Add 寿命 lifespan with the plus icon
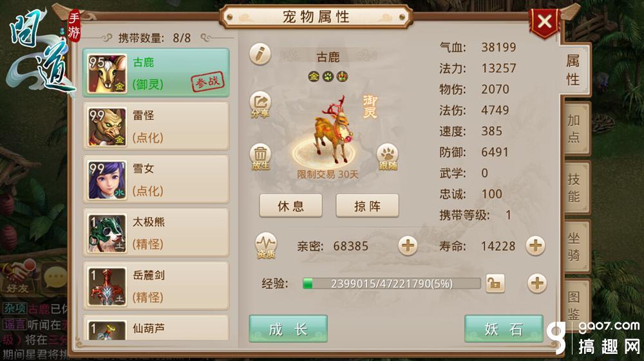This screenshot has height=361, width=644. [535, 246]
